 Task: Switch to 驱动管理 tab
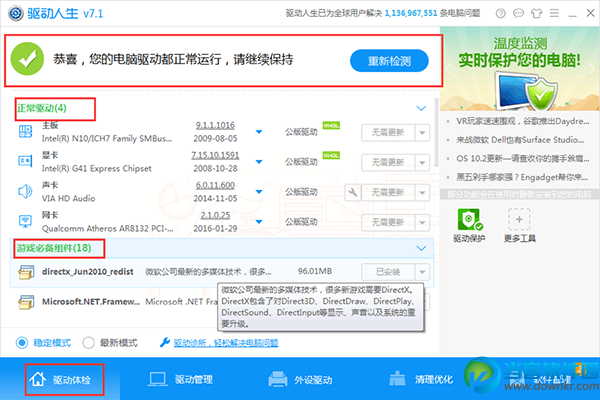click(180, 380)
